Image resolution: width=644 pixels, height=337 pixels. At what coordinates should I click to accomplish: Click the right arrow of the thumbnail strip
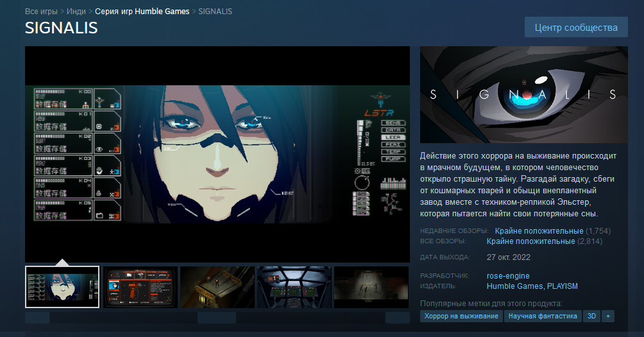(398, 318)
